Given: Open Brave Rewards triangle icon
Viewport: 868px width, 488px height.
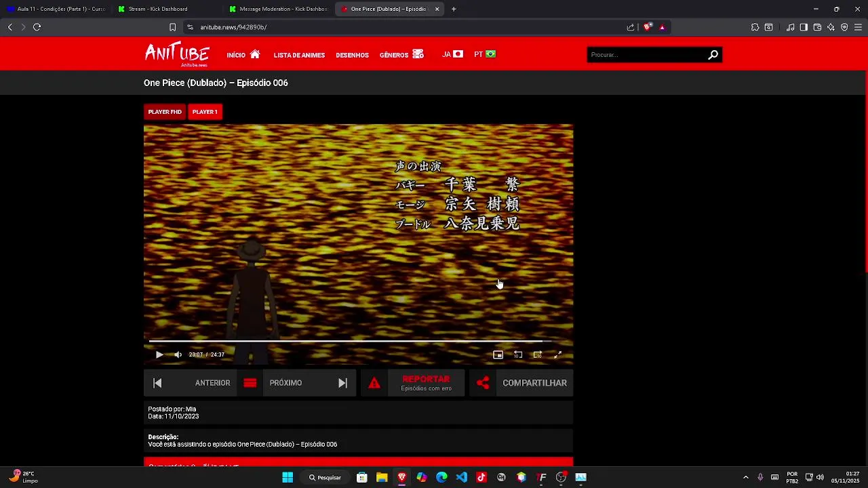Looking at the screenshot, I should click(x=662, y=27).
